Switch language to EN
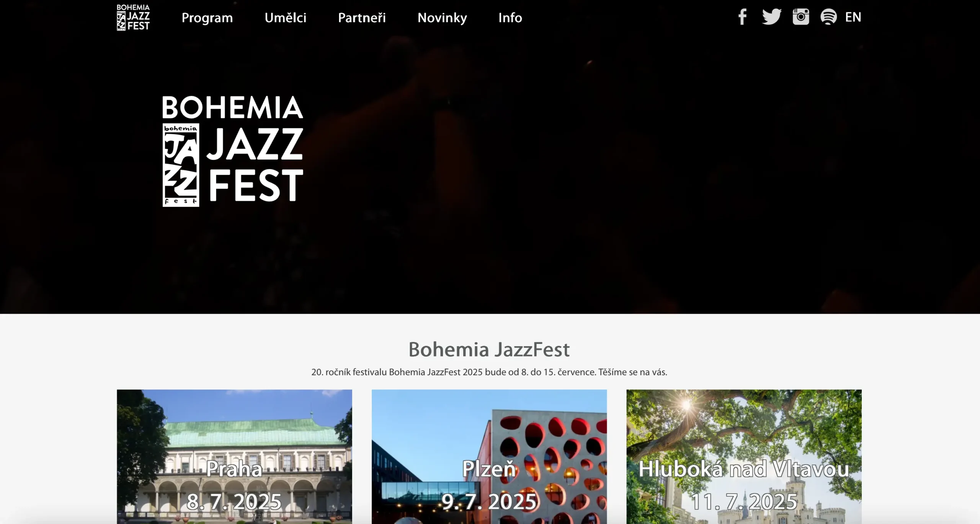This screenshot has height=524, width=980. [853, 17]
